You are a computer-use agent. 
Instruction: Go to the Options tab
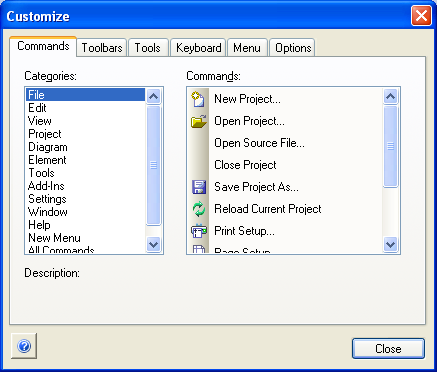[x=293, y=48]
